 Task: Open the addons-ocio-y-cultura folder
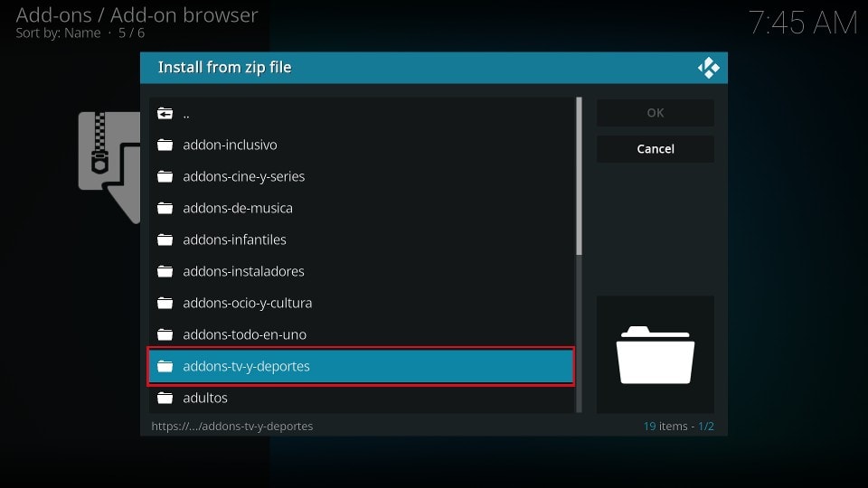(x=362, y=303)
